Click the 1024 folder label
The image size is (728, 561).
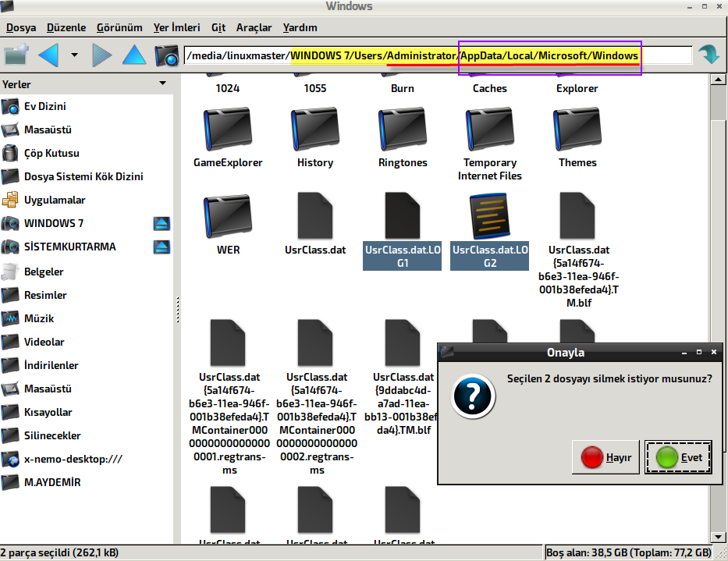tap(228, 88)
